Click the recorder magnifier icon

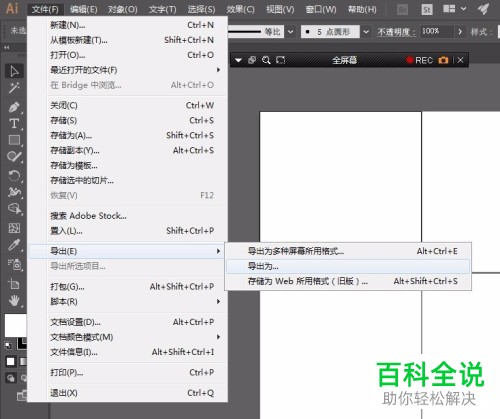coord(266,60)
